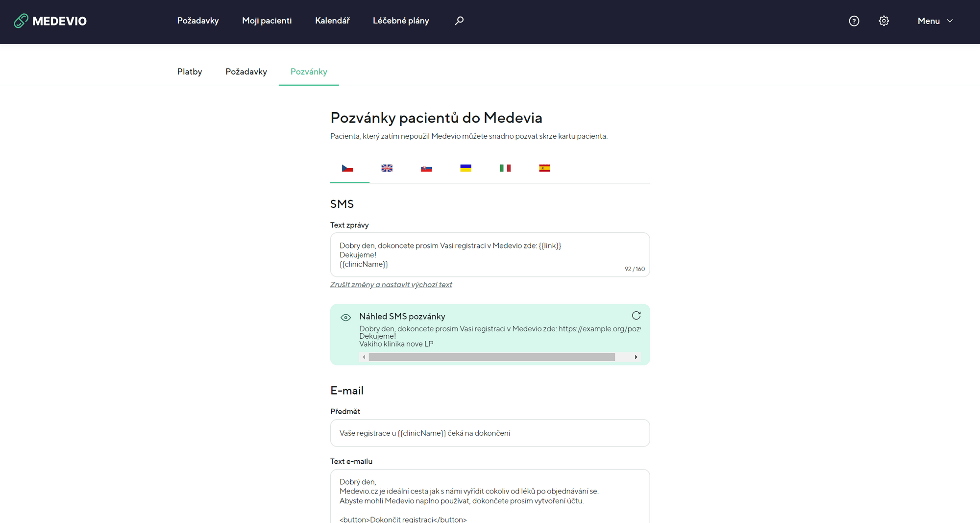Open the Požadavky settings tab

click(246, 72)
